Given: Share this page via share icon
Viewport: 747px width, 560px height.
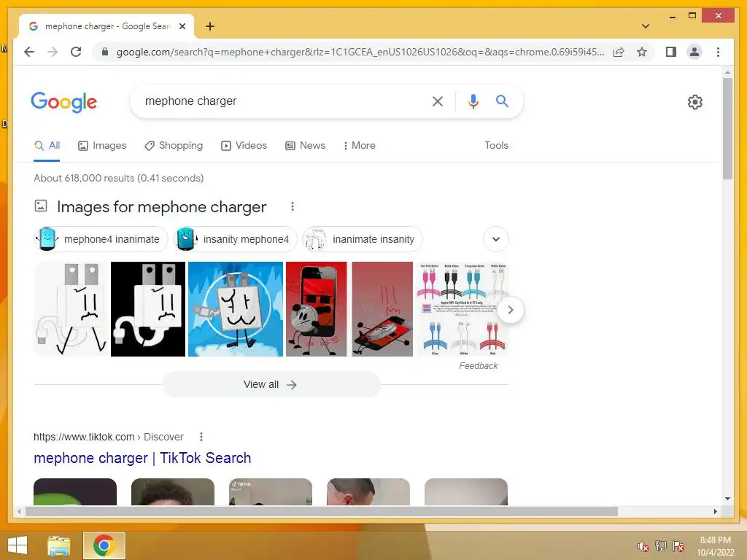Looking at the screenshot, I should (x=619, y=52).
